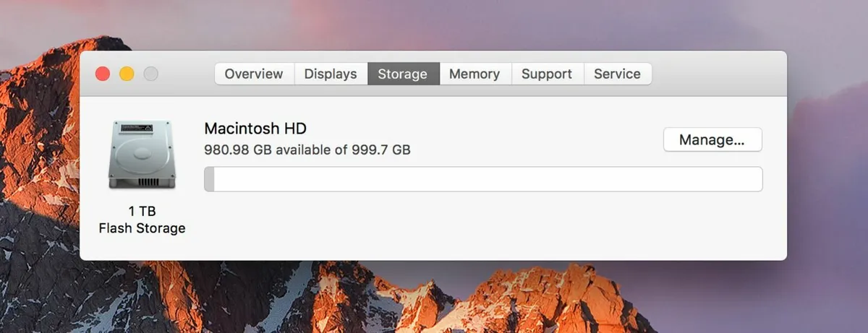Click the gray used-space segment of the storage bar

209,179
